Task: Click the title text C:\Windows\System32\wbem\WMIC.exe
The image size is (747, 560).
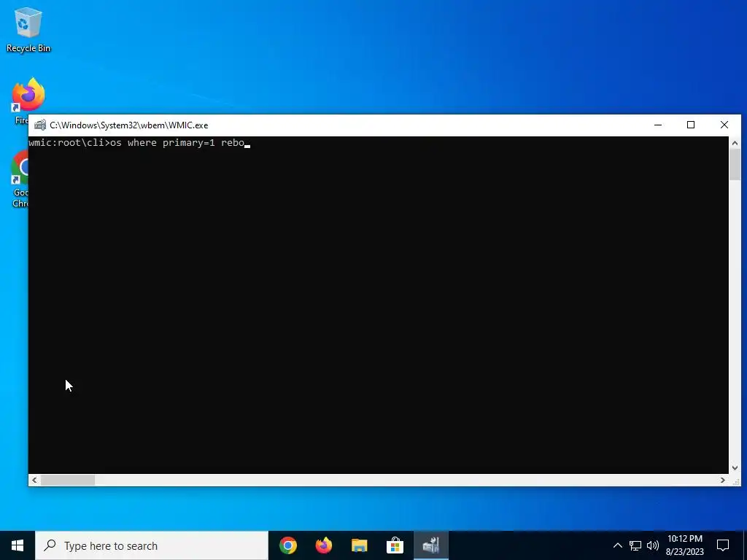Action: click(128, 125)
